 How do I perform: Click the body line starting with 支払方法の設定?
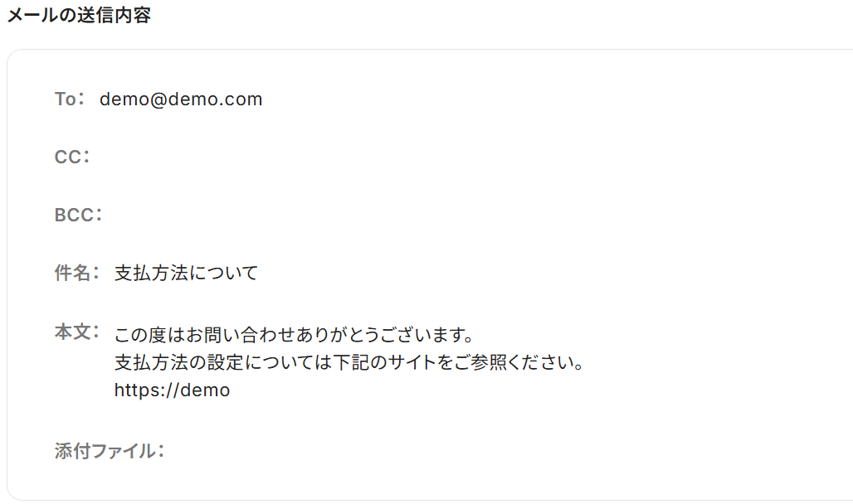(x=349, y=363)
